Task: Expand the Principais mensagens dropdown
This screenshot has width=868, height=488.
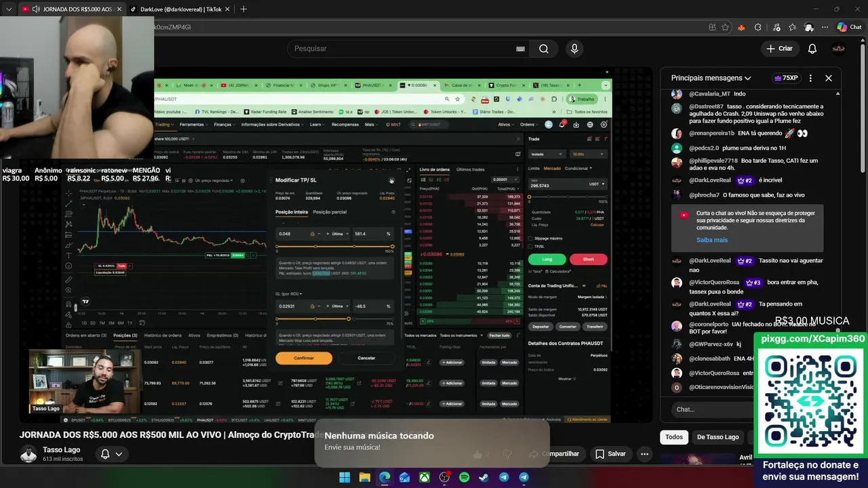Action: pos(711,78)
